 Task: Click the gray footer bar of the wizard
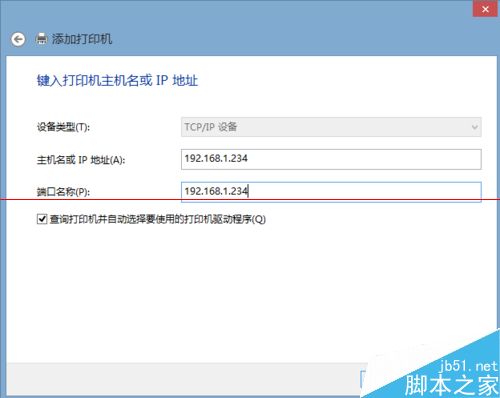point(183,379)
